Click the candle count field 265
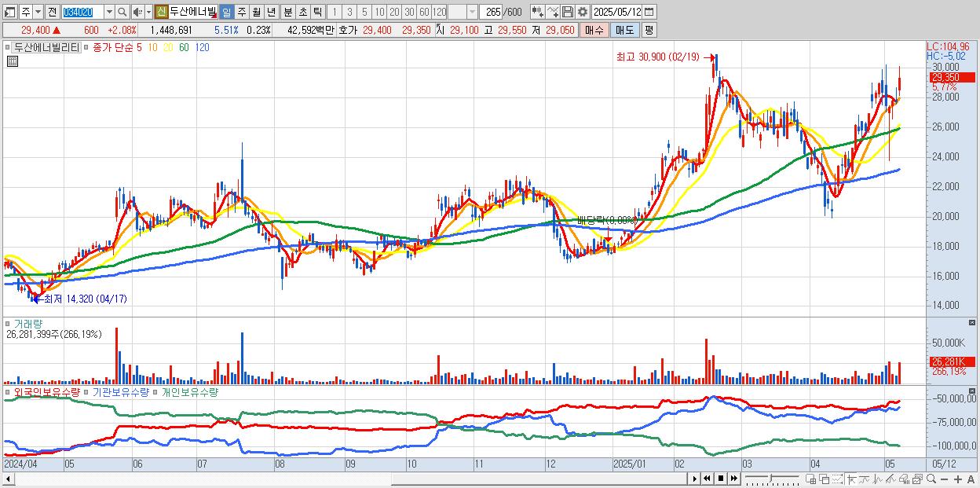 tap(492, 13)
